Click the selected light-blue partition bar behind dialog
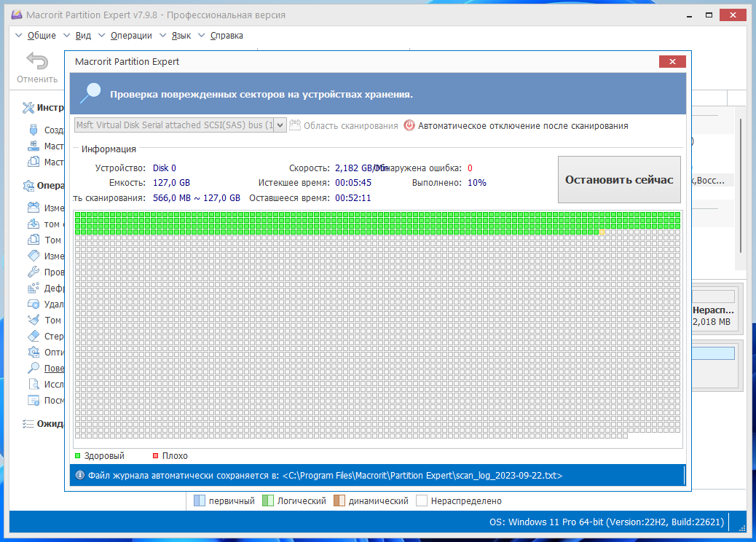Screen dimensions: 756x542 click(x=713, y=353)
